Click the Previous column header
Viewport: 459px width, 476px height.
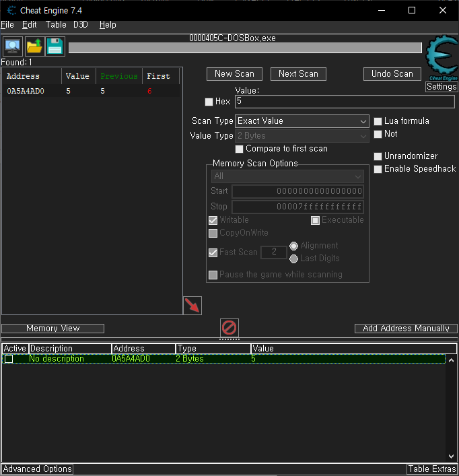pyautogui.click(x=119, y=76)
